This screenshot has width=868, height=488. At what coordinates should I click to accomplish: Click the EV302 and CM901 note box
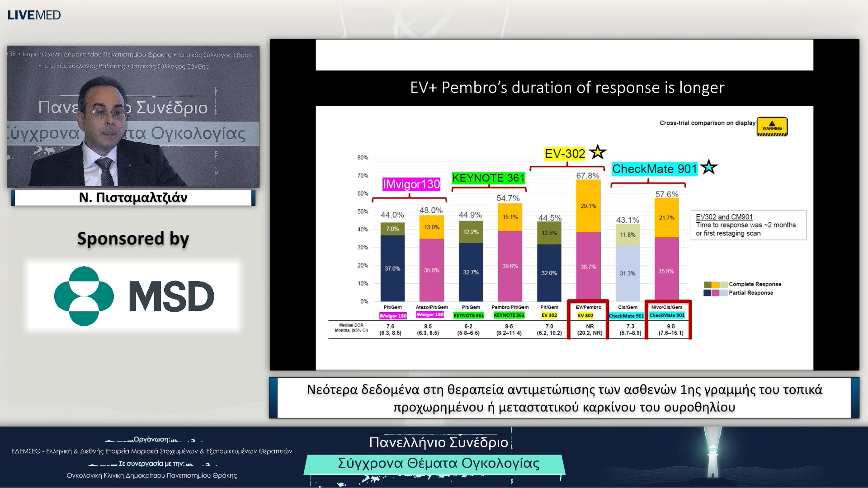748,225
